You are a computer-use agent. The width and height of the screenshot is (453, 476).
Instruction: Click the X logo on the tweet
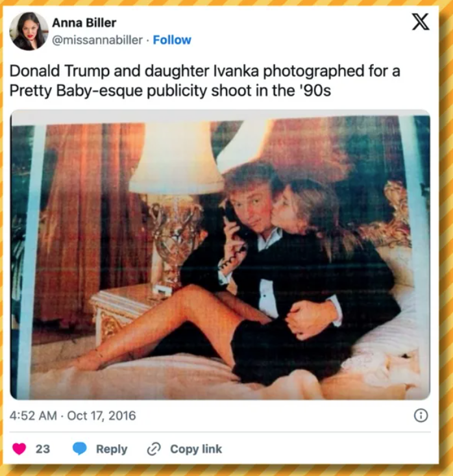(421, 23)
